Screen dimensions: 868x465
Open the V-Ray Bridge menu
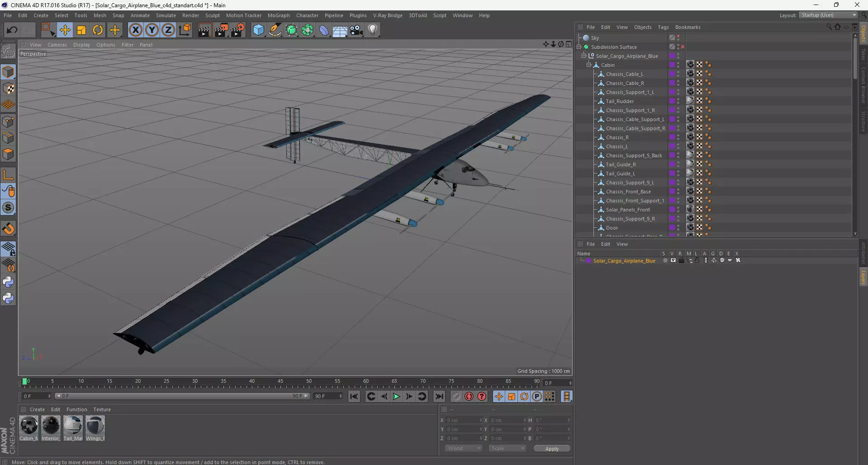(388, 15)
